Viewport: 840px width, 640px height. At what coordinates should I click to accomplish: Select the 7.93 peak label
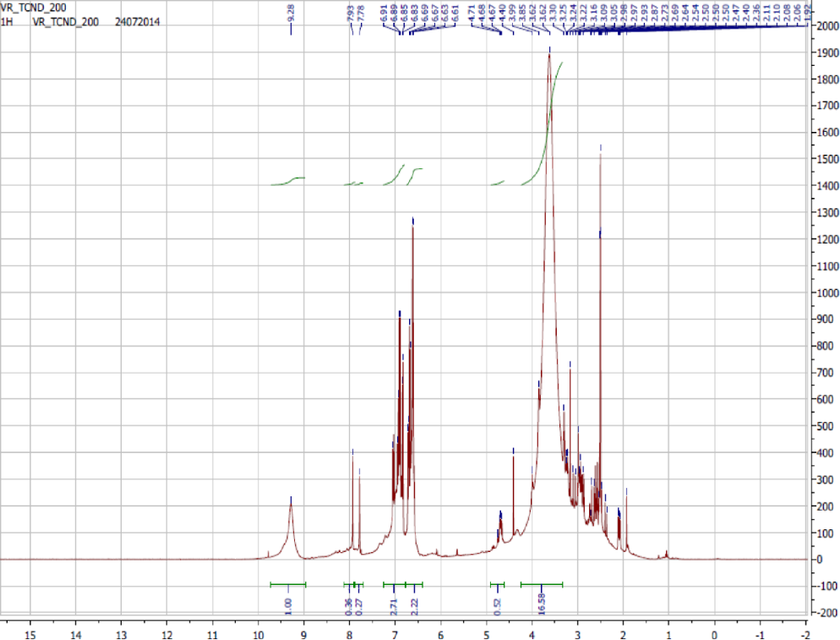tap(351, 14)
